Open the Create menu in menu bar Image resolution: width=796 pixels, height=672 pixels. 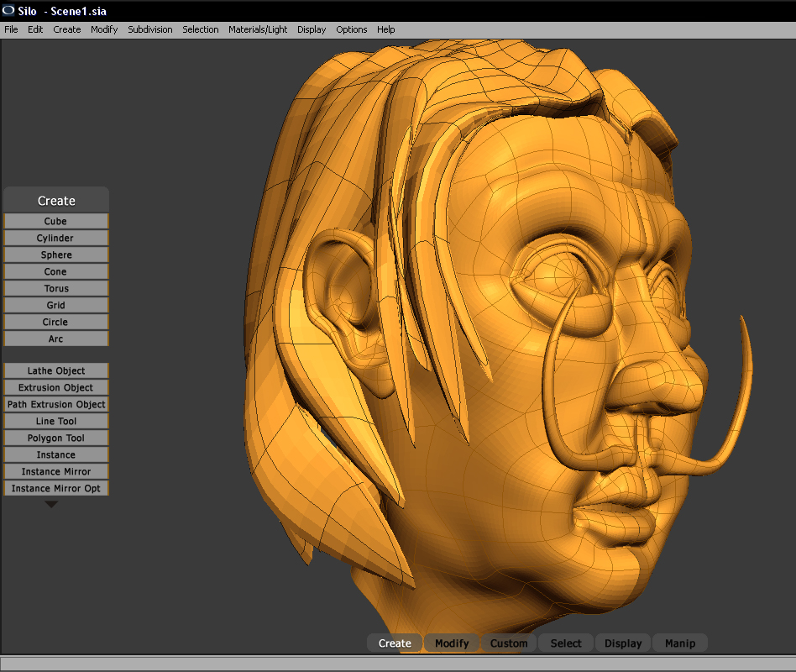[67, 29]
